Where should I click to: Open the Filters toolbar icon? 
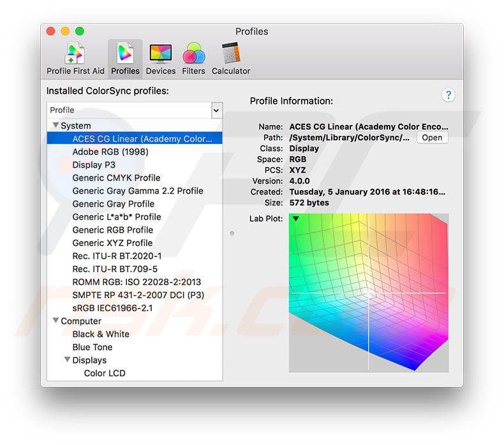(193, 59)
